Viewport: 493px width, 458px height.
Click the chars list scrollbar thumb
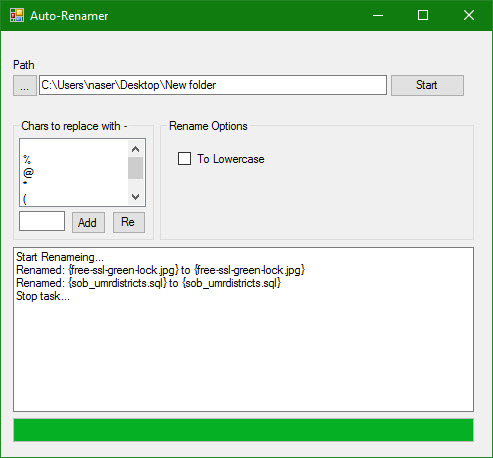tap(135, 168)
